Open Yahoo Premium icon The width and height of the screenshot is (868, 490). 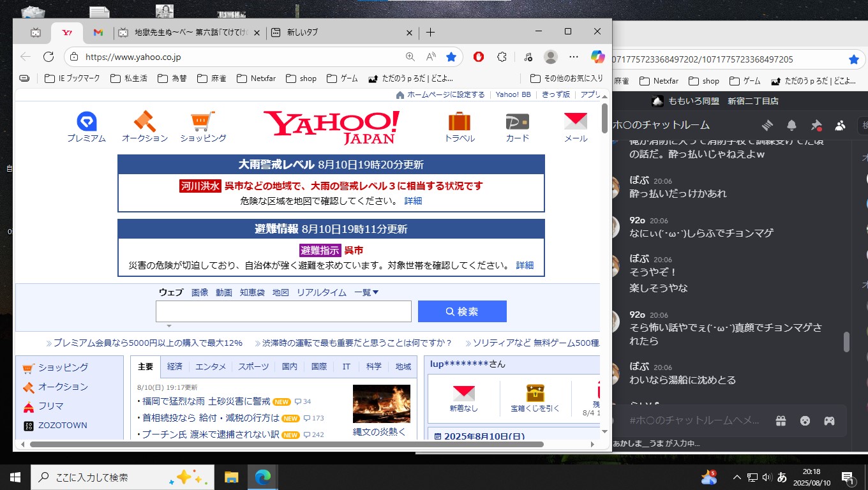[x=86, y=121]
